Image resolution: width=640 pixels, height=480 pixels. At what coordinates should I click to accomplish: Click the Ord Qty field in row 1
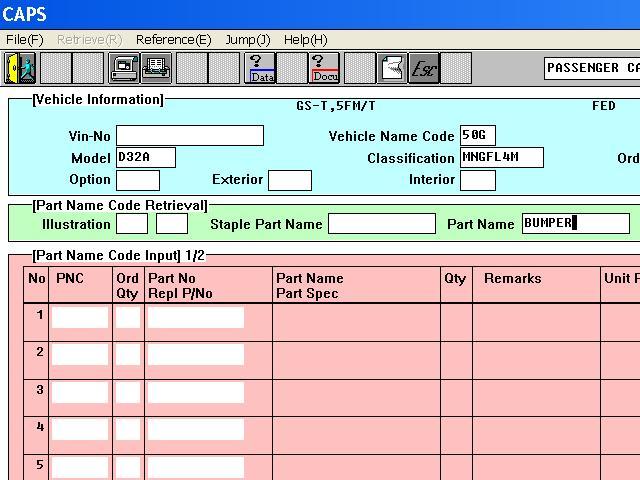[x=128, y=318]
